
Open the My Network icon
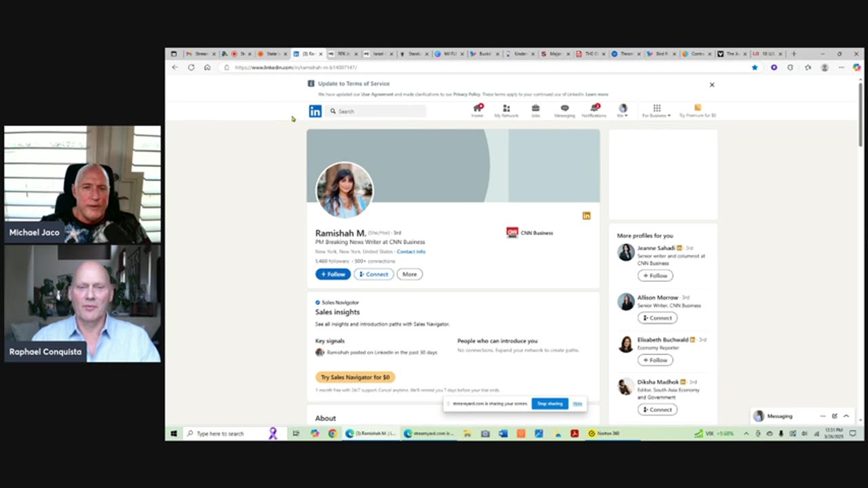(x=506, y=110)
